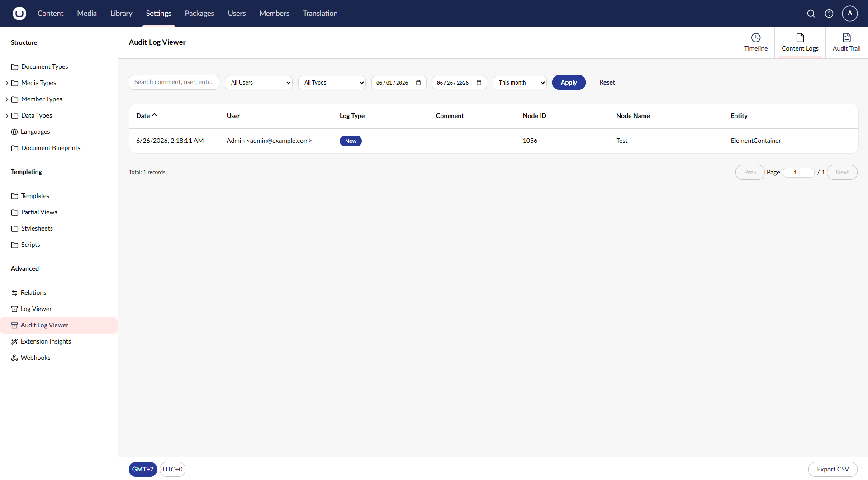Click the Templates folder icon
Screen dimensions: 868x480
point(14,196)
